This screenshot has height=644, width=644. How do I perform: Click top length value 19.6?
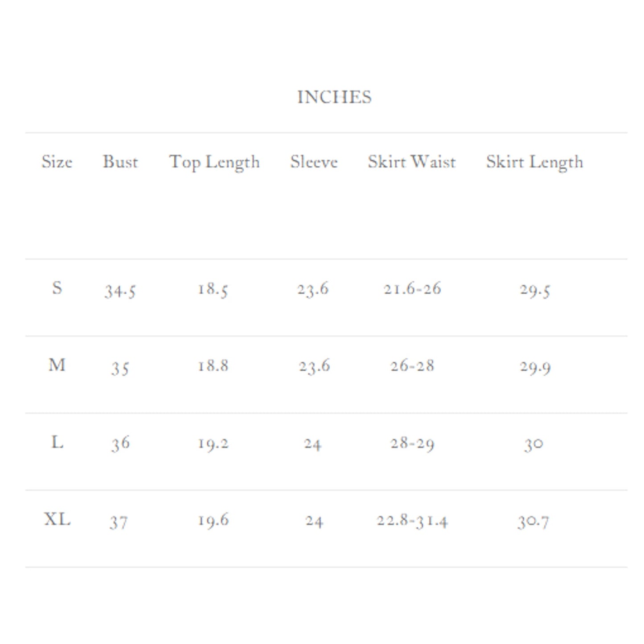[213, 520]
